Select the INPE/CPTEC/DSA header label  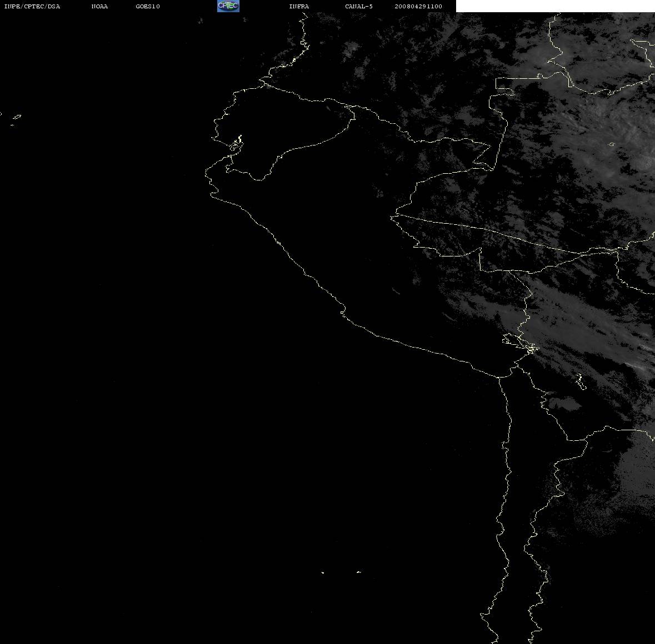32,6
